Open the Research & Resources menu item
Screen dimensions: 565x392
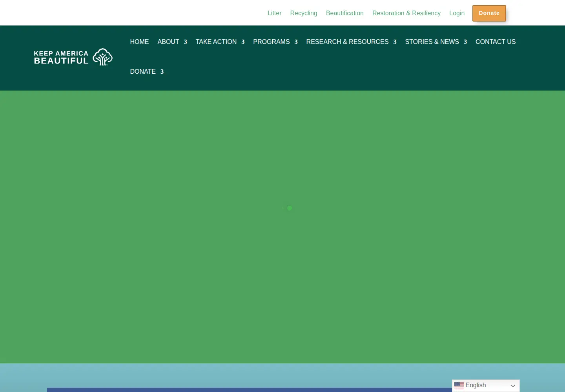pyautogui.click(x=347, y=42)
